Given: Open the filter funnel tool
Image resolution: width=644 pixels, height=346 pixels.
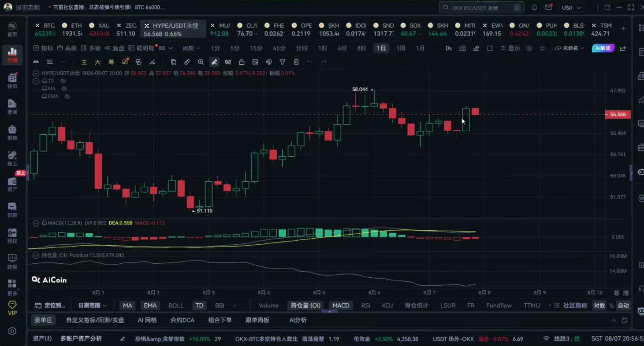Looking at the screenshot, I should pyautogui.click(x=283, y=62).
